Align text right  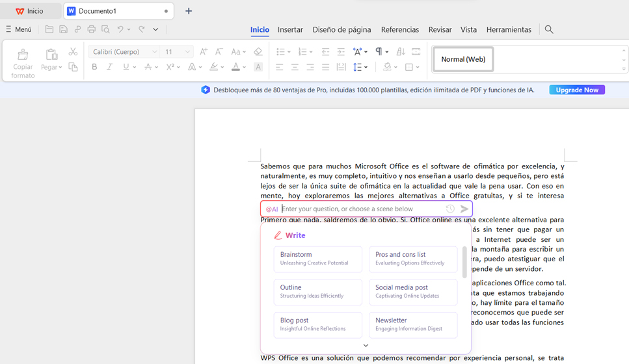pyautogui.click(x=310, y=67)
